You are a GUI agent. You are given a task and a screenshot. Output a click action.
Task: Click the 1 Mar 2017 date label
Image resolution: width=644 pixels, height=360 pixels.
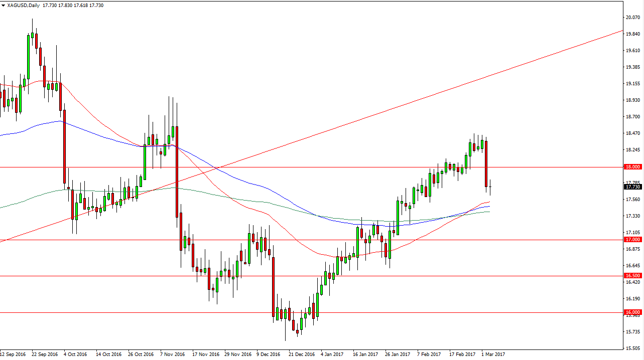coord(493,354)
